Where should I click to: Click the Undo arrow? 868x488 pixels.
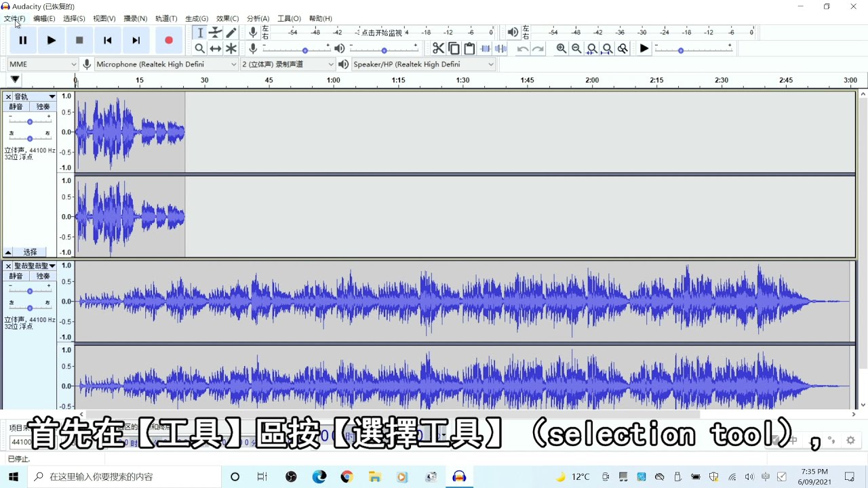point(522,48)
